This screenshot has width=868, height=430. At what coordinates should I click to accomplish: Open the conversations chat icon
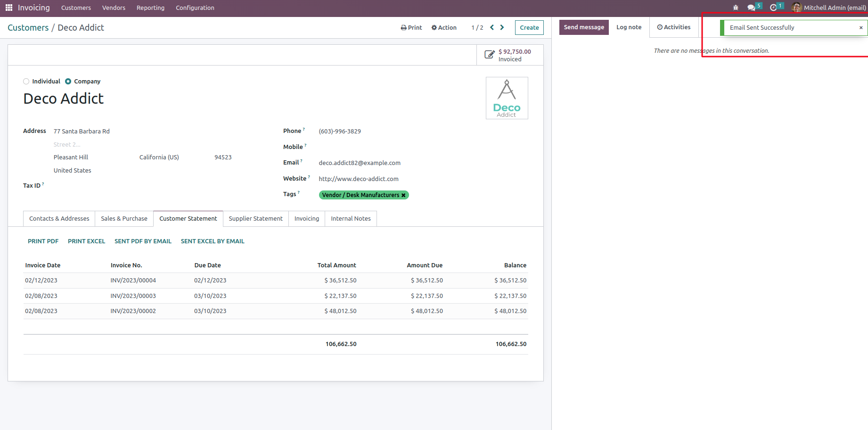pyautogui.click(x=751, y=8)
